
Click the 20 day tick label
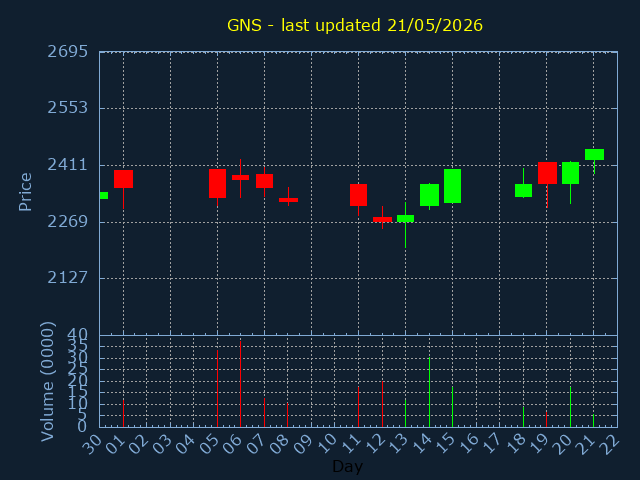coord(562,443)
